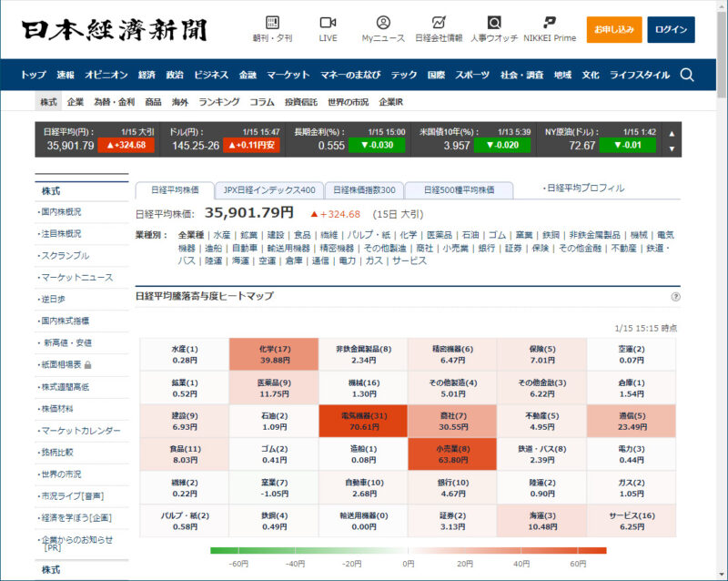The image size is (728, 581).
Task: Click the 日経会社情報 chart icon
Action: [x=439, y=22]
